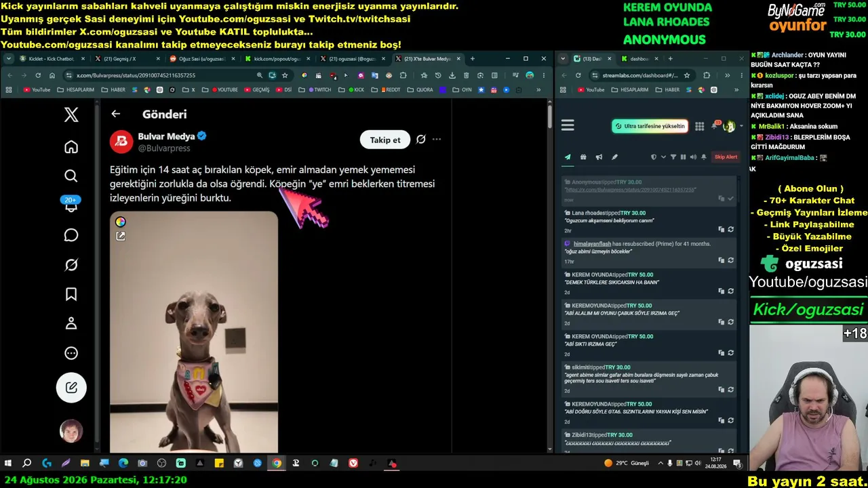Open X home timeline icon

71,147
